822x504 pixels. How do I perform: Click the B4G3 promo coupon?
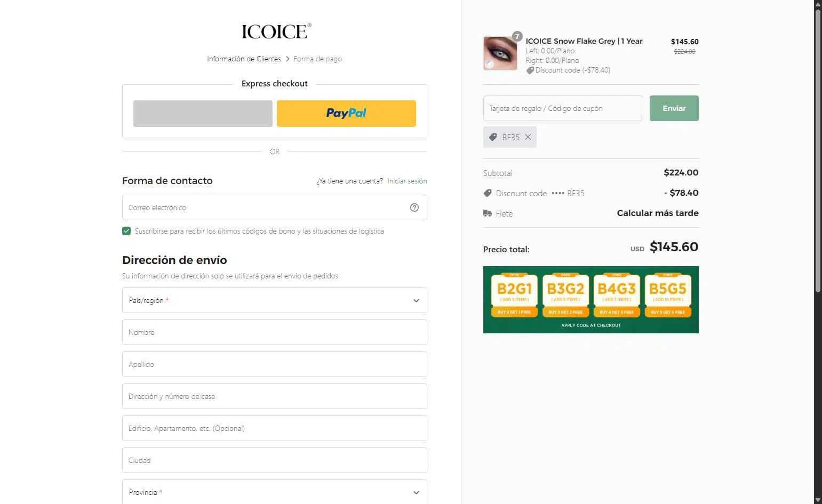pyautogui.click(x=617, y=296)
